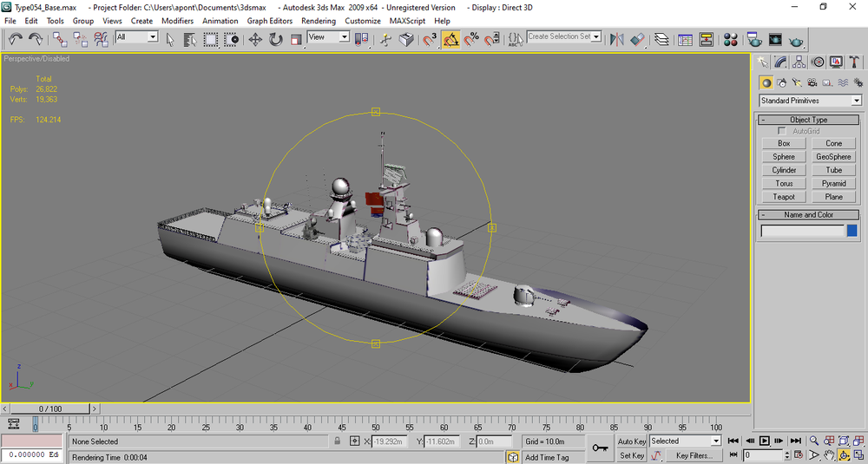
Task: Click the object name input field
Action: (x=803, y=232)
